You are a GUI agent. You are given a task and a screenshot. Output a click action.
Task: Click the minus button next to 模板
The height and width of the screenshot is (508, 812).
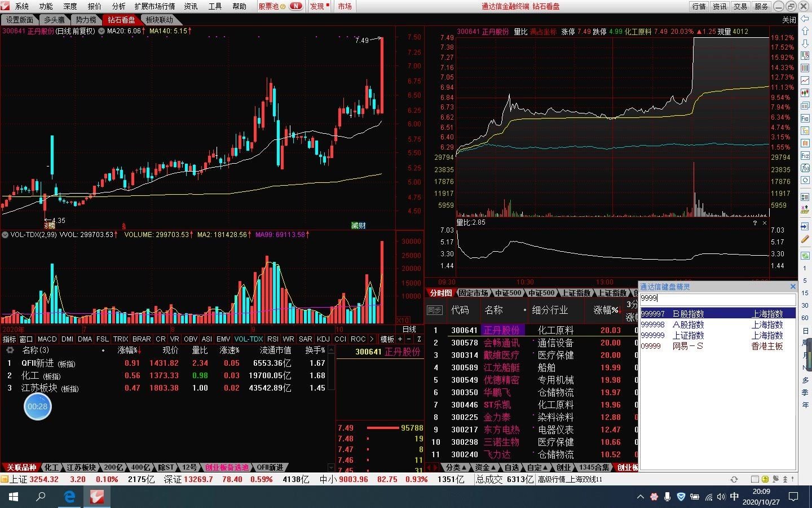point(409,339)
